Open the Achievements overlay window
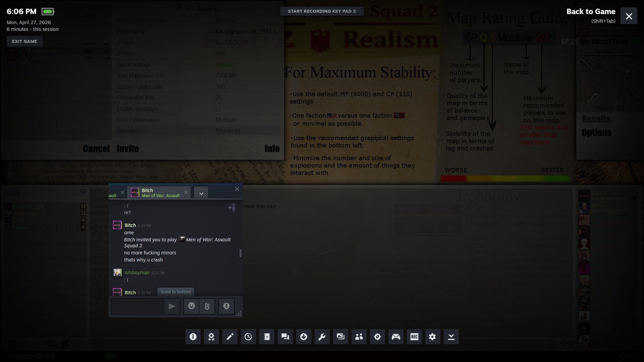This screenshot has width=644, height=362. point(211,337)
